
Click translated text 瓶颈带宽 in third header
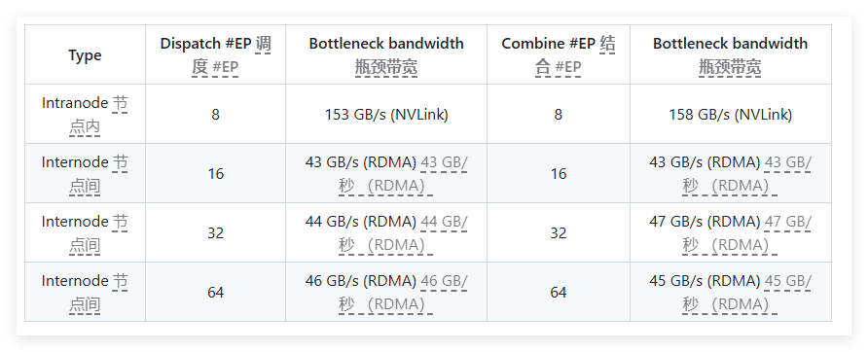[386, 67]
